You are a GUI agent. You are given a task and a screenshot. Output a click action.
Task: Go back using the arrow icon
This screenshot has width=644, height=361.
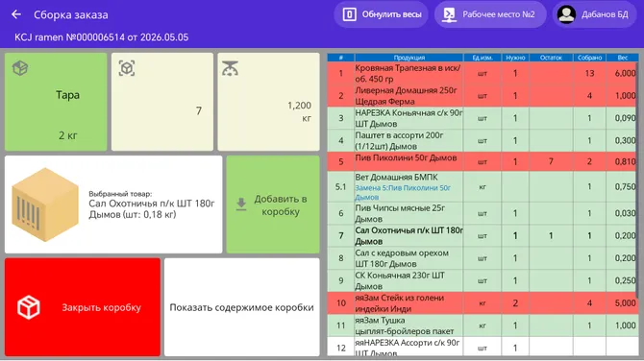[x=16, y=14]
